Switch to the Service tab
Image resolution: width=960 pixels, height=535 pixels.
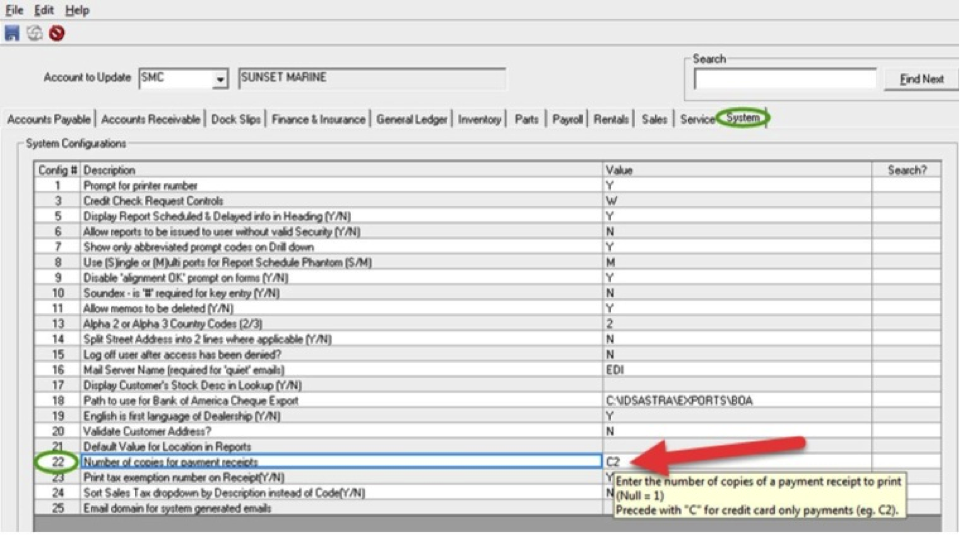(x=697, y=119)
